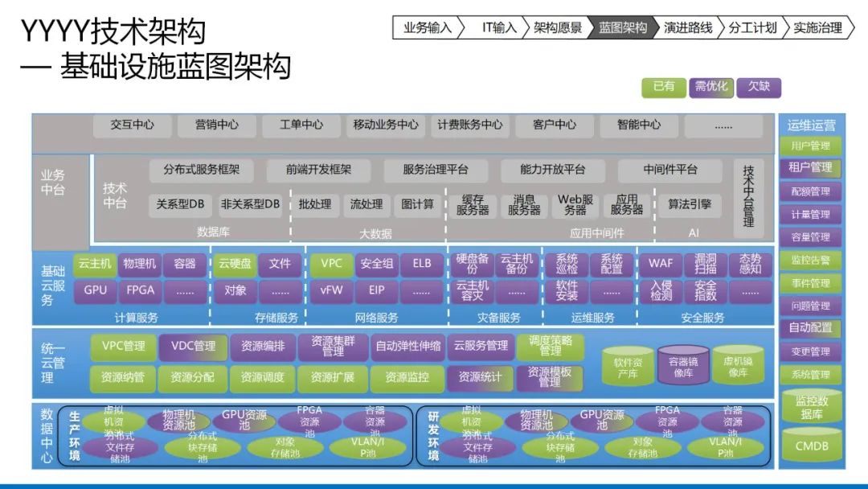The image size is (868, 489).
Task: Select the 监控数据库 monitoring database icon
Action: click(x=811, y=408)
